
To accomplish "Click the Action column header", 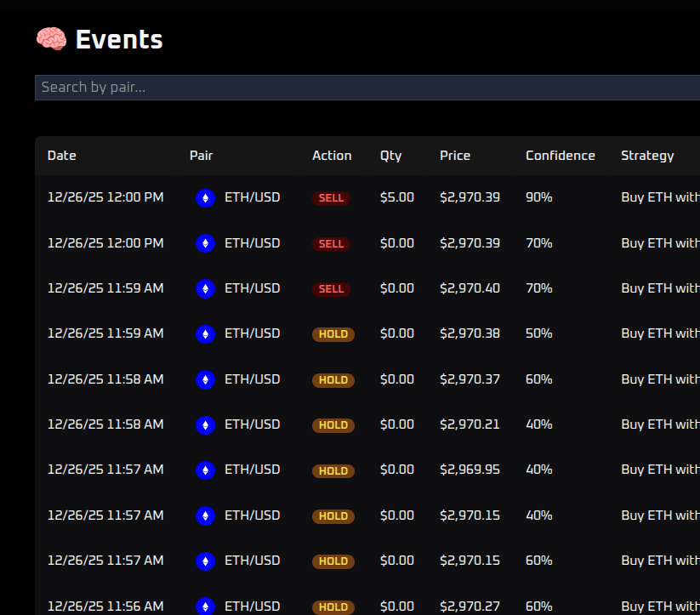I will click(x=332, y=156).
